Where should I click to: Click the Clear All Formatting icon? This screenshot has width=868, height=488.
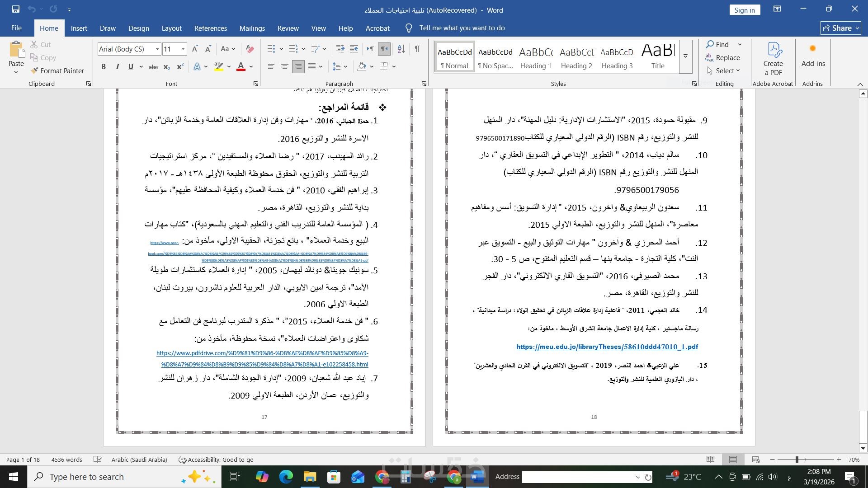[x=250, y=49]
